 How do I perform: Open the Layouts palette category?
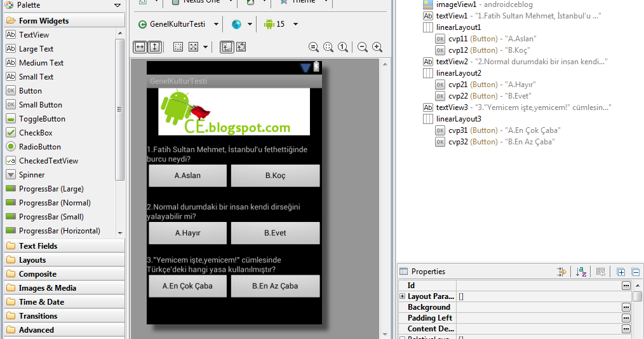pos(65,260)
